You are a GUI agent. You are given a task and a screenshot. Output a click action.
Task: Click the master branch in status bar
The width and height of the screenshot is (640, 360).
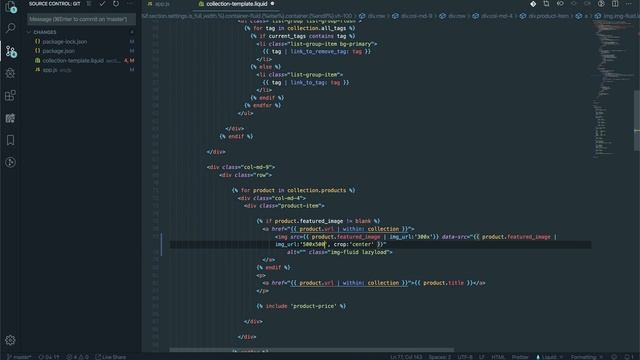click(x=19, y=357)
